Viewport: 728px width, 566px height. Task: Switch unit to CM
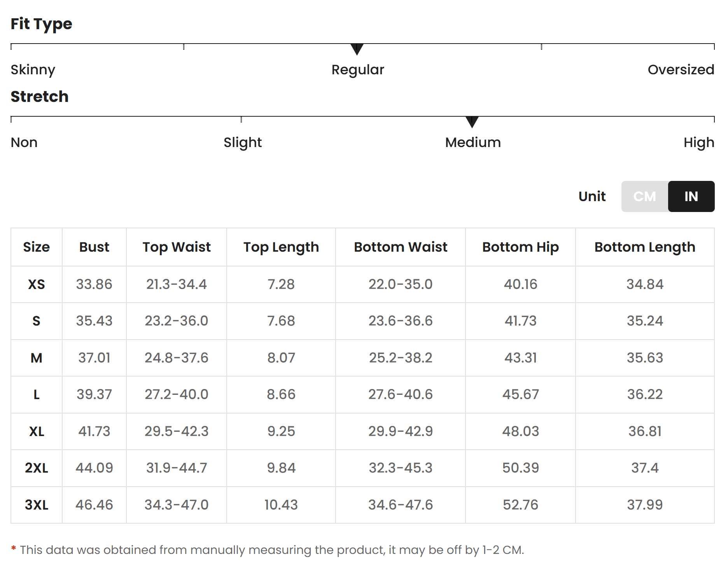(645, 196)
